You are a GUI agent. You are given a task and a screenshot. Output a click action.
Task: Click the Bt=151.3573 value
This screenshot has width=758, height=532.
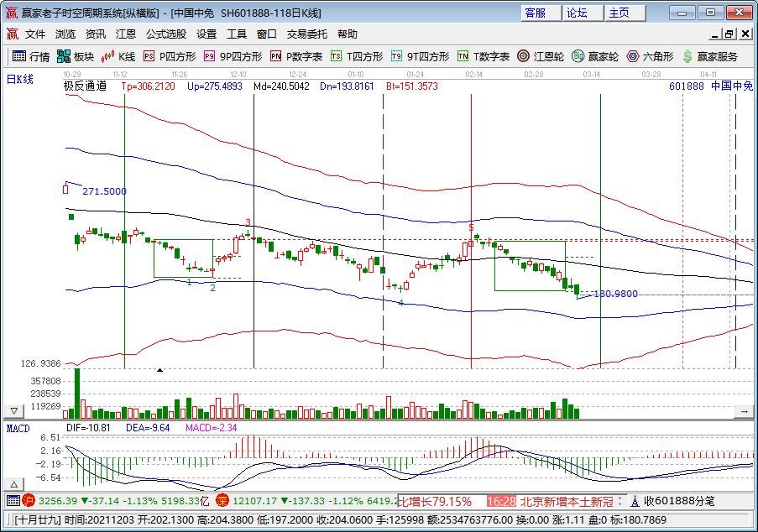tap(412, 86)
